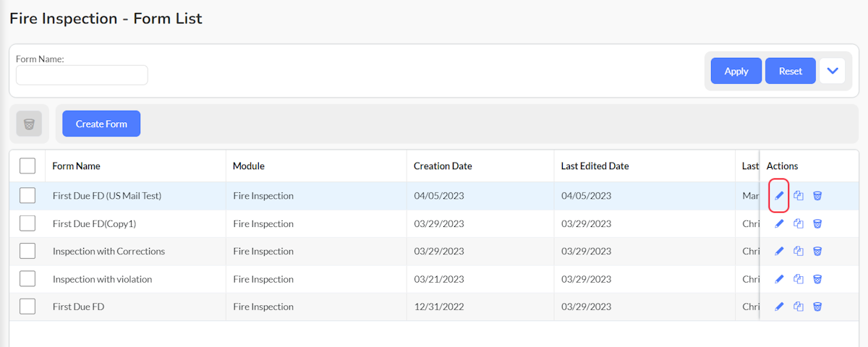Create a new form
Screen dimensions: 868x347
(101, 124)
